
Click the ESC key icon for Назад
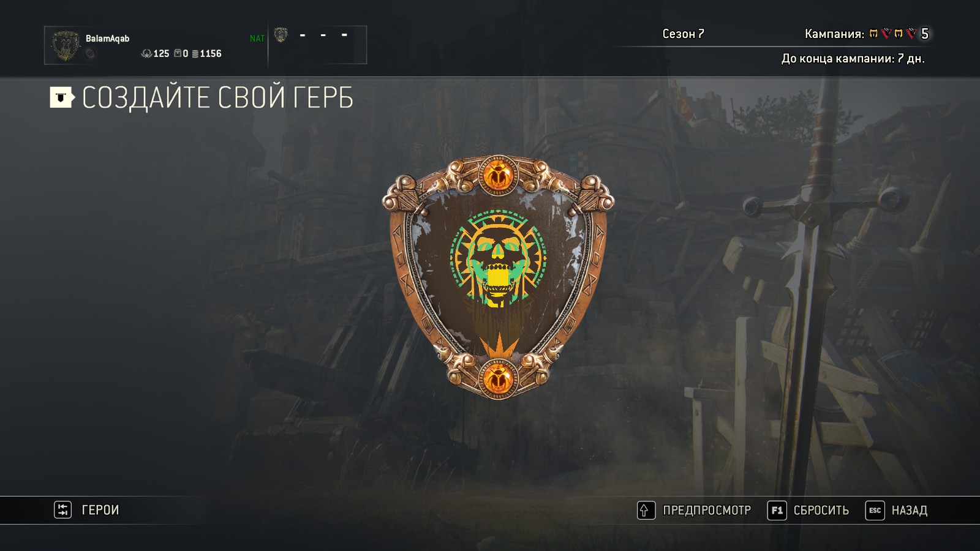tap(875, 511)
